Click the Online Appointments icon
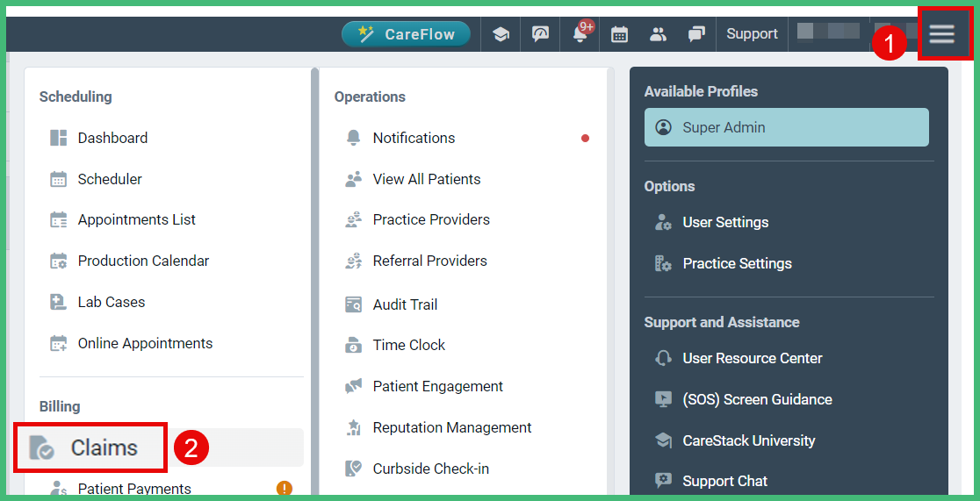 point(58,344)
